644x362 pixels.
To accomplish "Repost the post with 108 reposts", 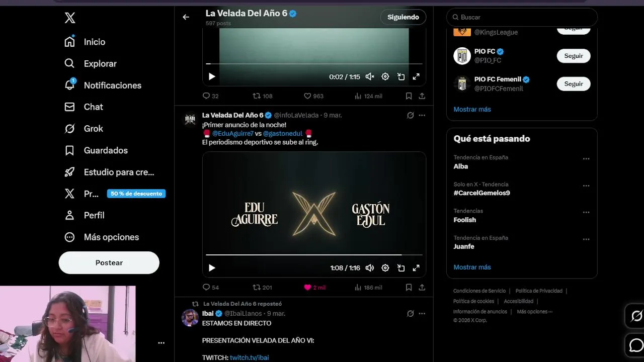I will click(x=262, y=96).
